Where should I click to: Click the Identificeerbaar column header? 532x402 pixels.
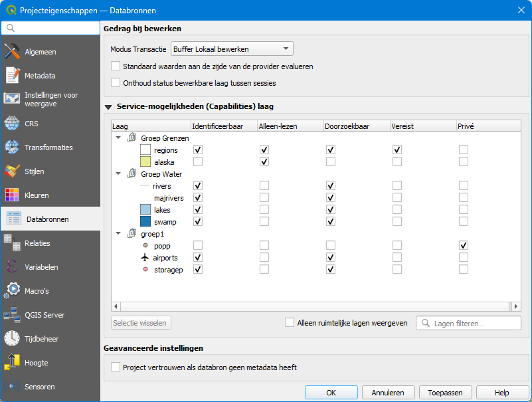[224, 126]
